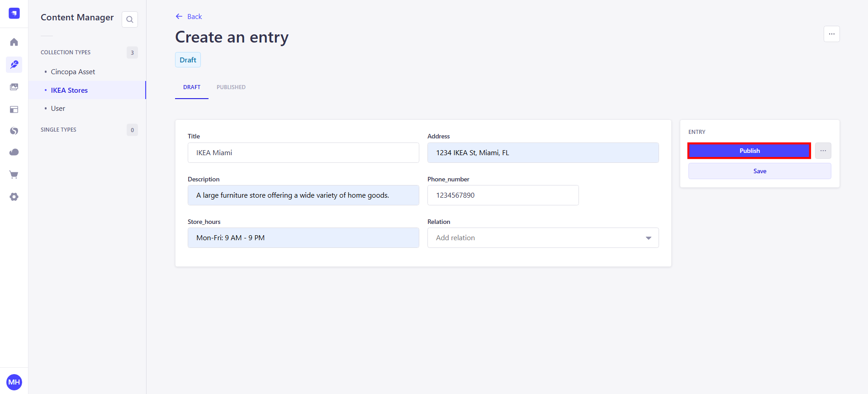Screen dimensions: 868x394
Task: Click the cloud deploy sidebar icon
Action: (x=14, y=152)
